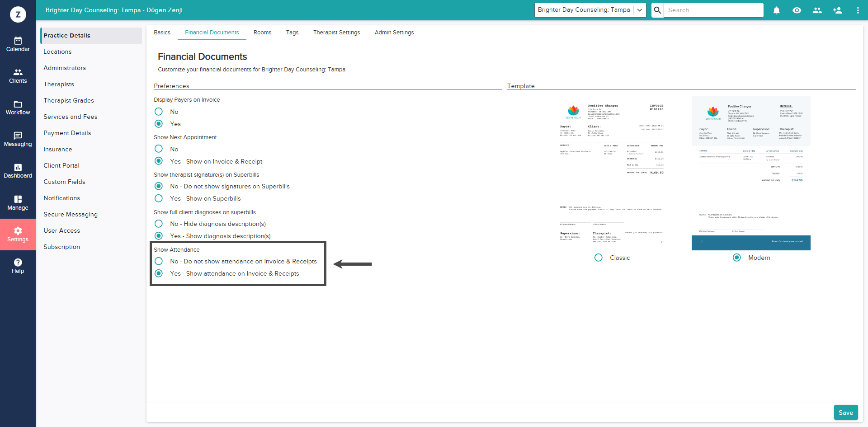Click the add person icon in header
Image resolution: width=868 pixels, height=427 pixels.
(838, 10)
